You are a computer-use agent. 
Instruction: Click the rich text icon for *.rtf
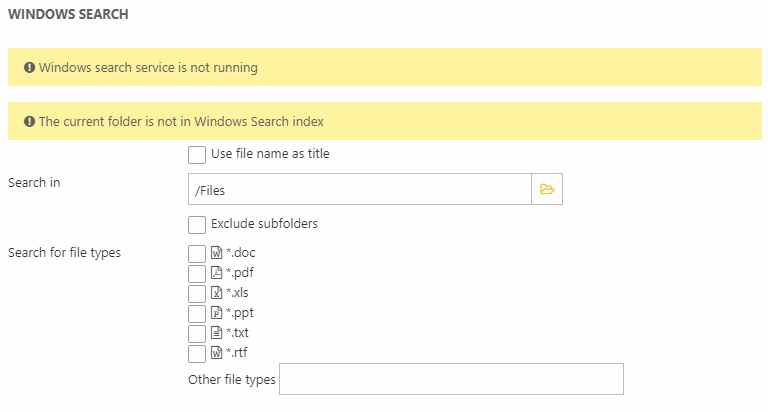(x=216, y=353)
